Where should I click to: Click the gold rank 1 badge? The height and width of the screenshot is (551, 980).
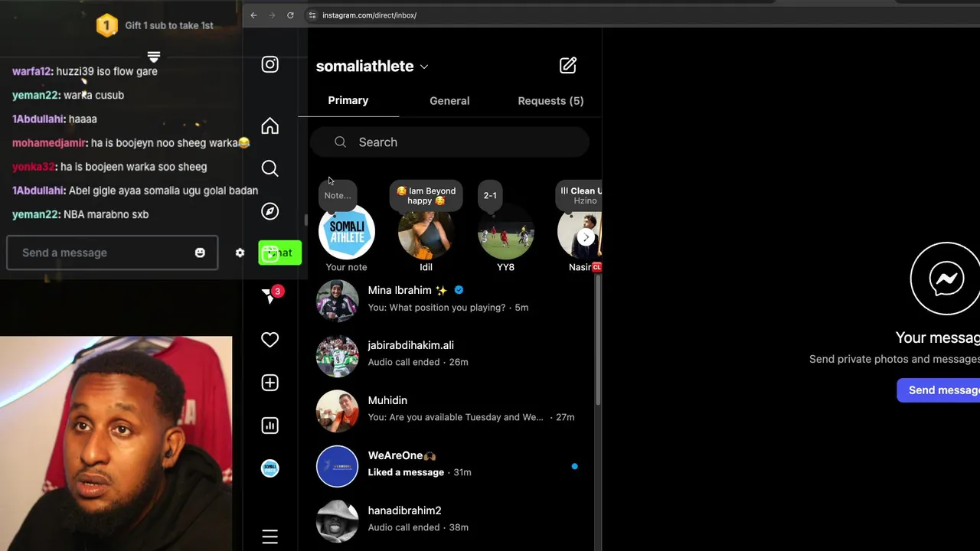[x=106, y=26]
